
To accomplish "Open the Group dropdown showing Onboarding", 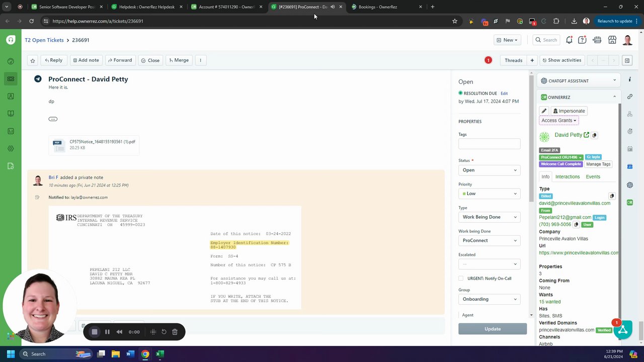I will (489, 299).
